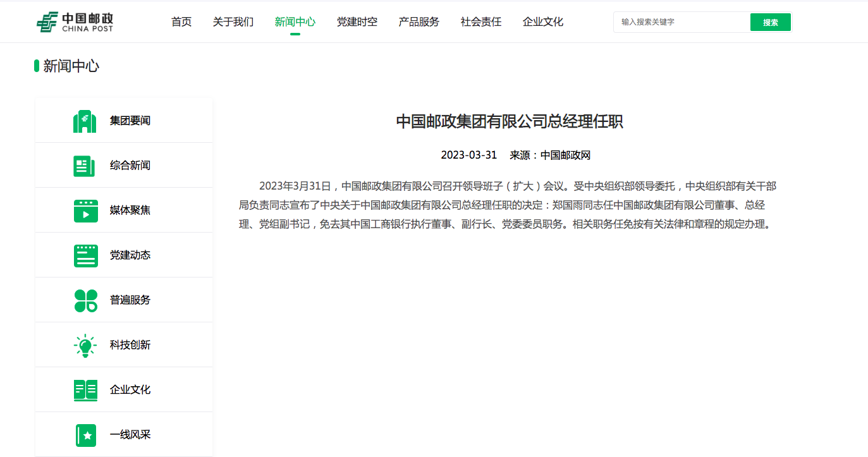868x457 pixels.
Task: Click the newspaper icon beside 综合新闻
Action: point(85,166)
